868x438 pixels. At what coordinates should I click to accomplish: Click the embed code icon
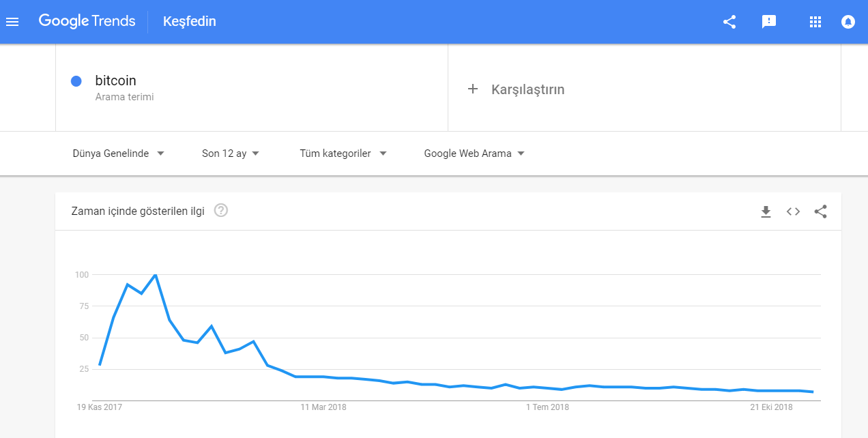[793, 211]
